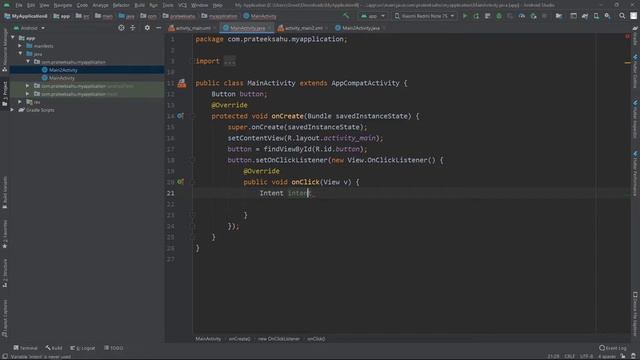Screen dimensions: 640x360
Task: Click the override gutter icon on line 14
Action: (180, 116)
